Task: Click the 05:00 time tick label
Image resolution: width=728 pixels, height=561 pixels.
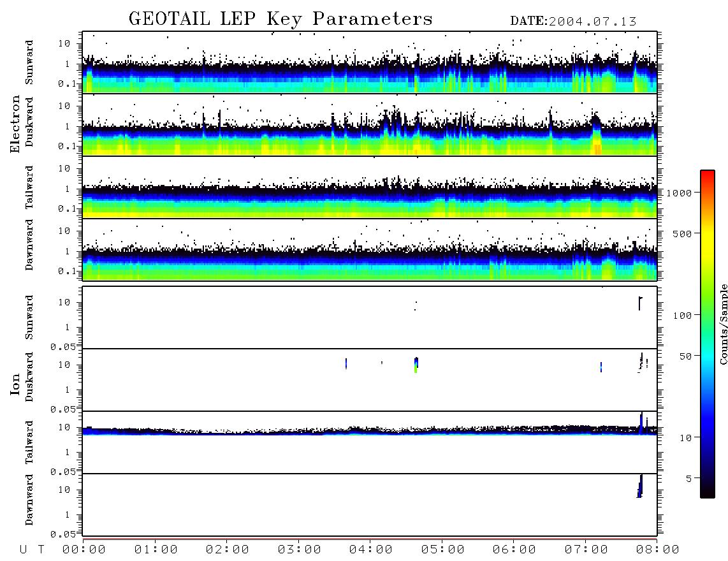Action: [443, 550]
